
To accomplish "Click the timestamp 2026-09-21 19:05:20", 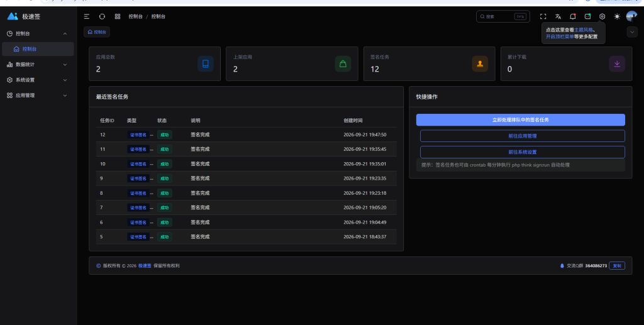I will (365, 207).
